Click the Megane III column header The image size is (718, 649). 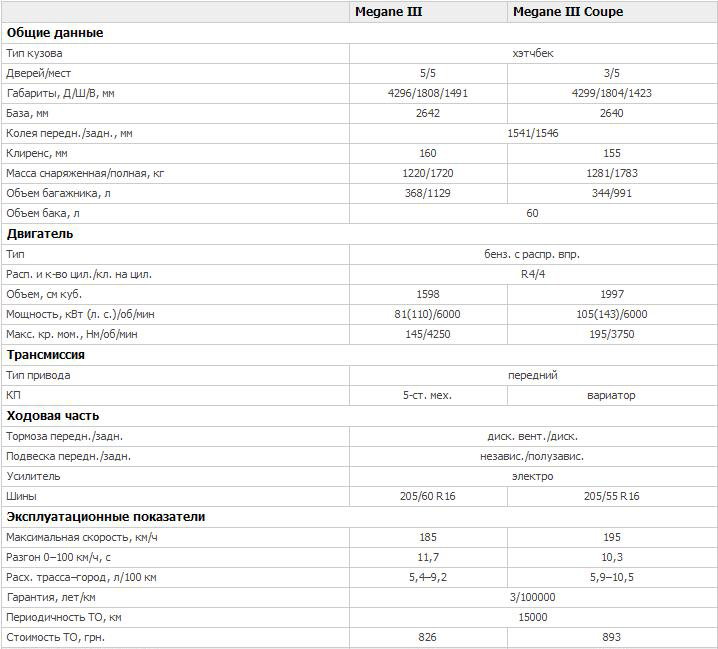point(388,12)
